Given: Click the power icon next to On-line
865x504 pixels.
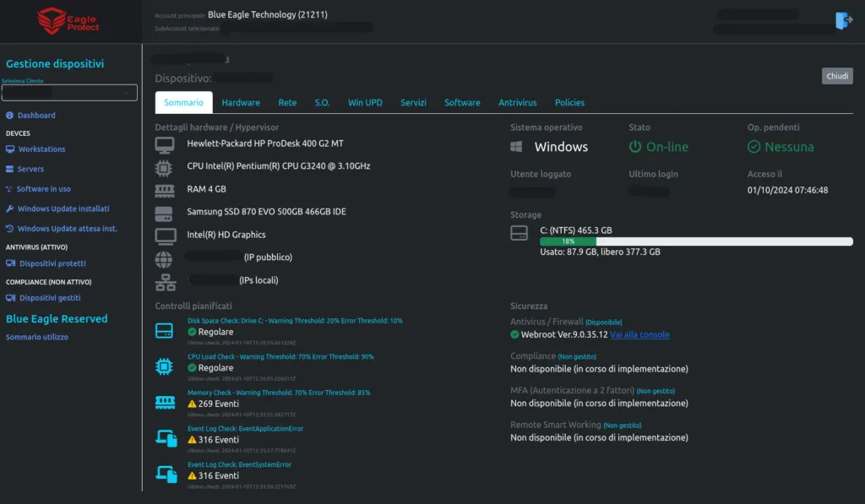Looking at the screenshot, I should coord(635,147).
